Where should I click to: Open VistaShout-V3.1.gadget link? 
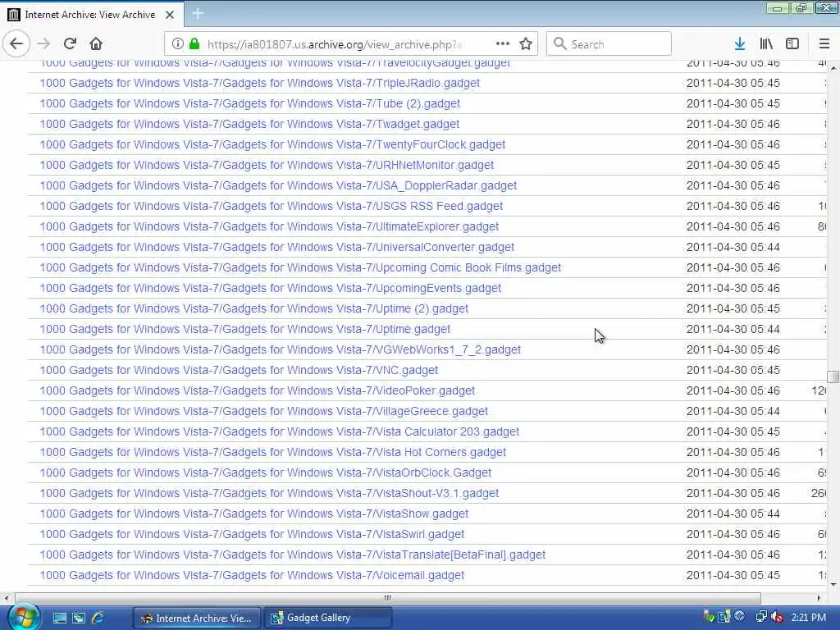click(x=269, y=493)
